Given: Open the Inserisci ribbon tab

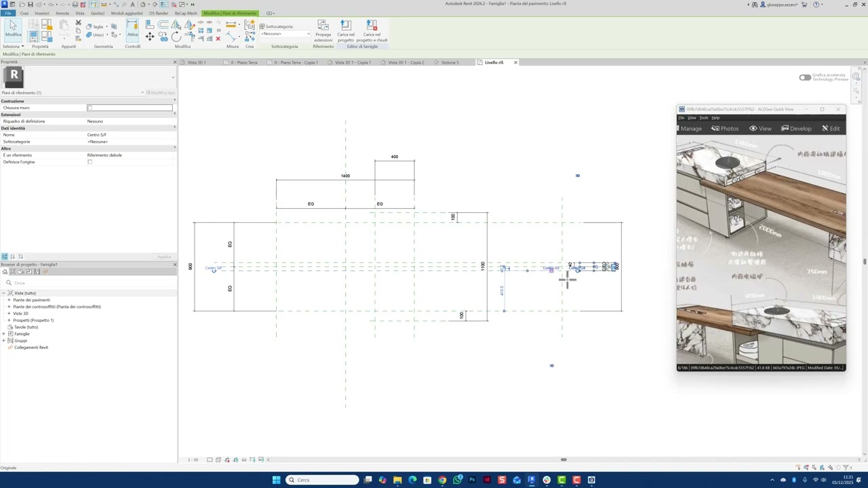Looking at the screenshot, I should point(42,13).
